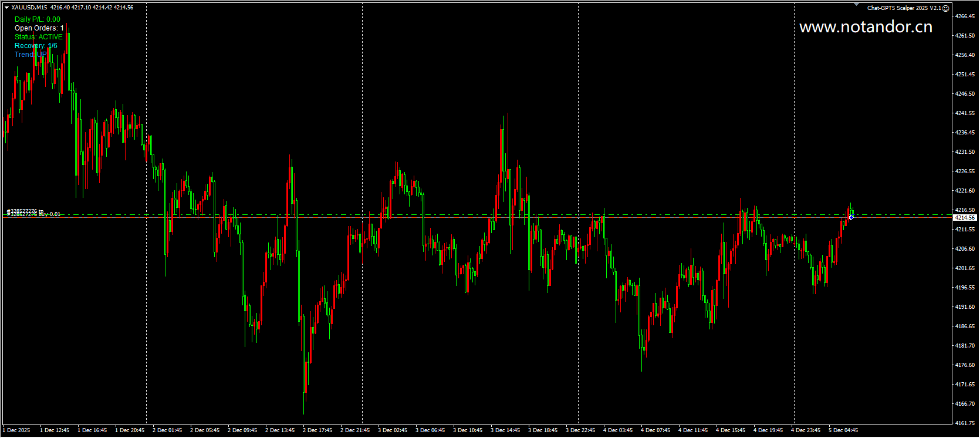980x438 pixels.
Task: Click the 2 Dec 01:45 time label
Action: (x=167, y=430)
